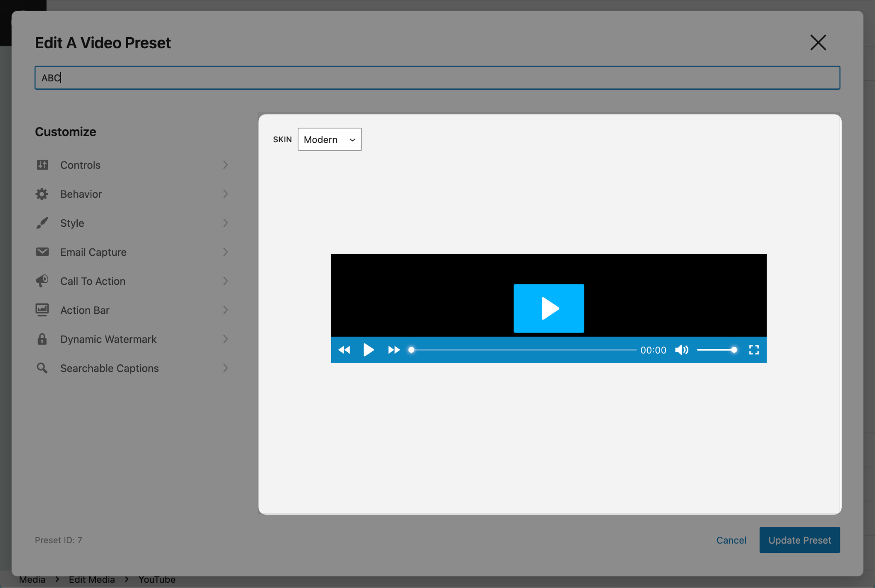This screenshot has width=875, height=588.
Task: Toggle fullscreen mode in the player
Action: 754,350
